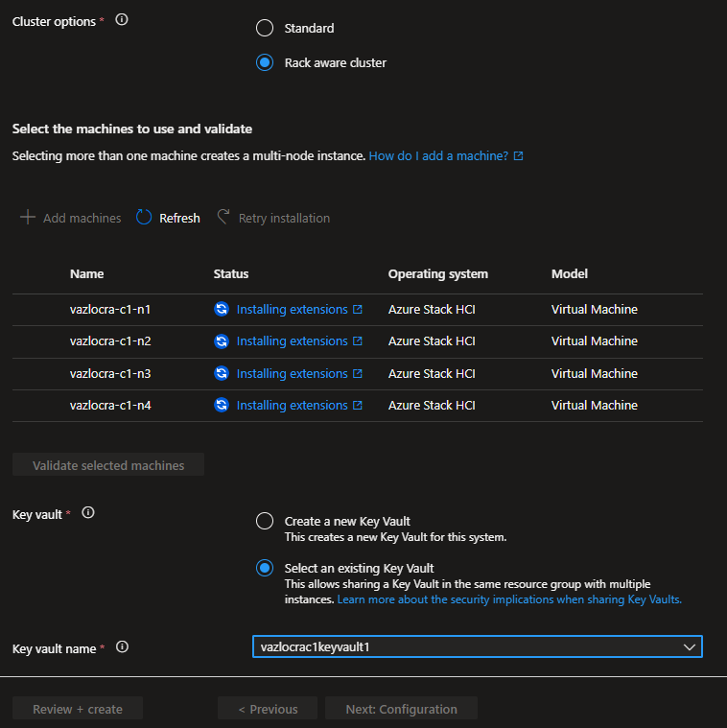The image size is (727, 728).
Task: Choose Create a new Key Vault
Action: [265, 521]
